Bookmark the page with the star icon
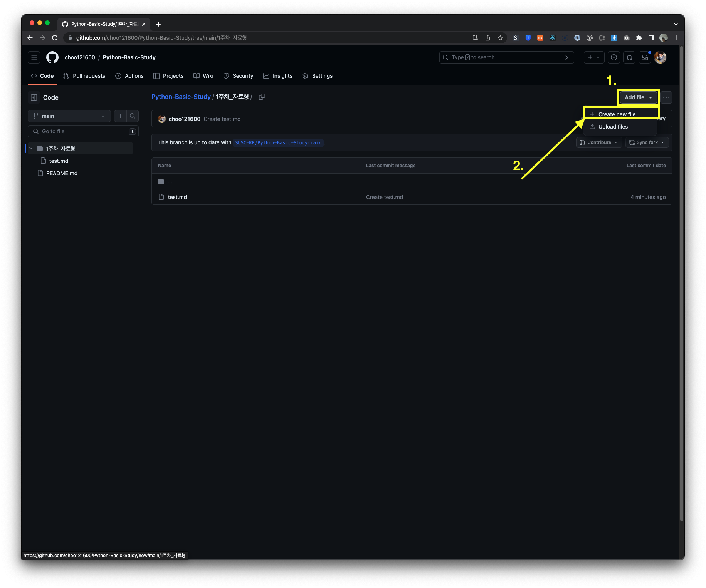The height and width of the screenshot is (588, 706). [500, 38]
